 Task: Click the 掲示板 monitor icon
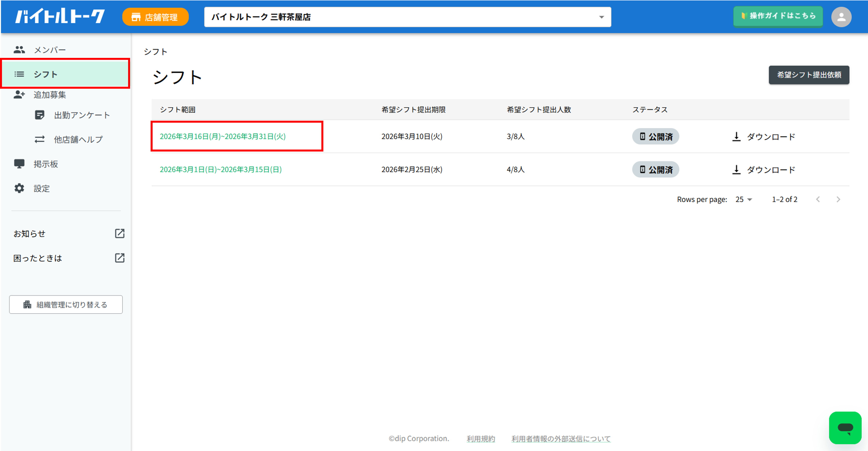pyautogui.click(x=19, y=164)
